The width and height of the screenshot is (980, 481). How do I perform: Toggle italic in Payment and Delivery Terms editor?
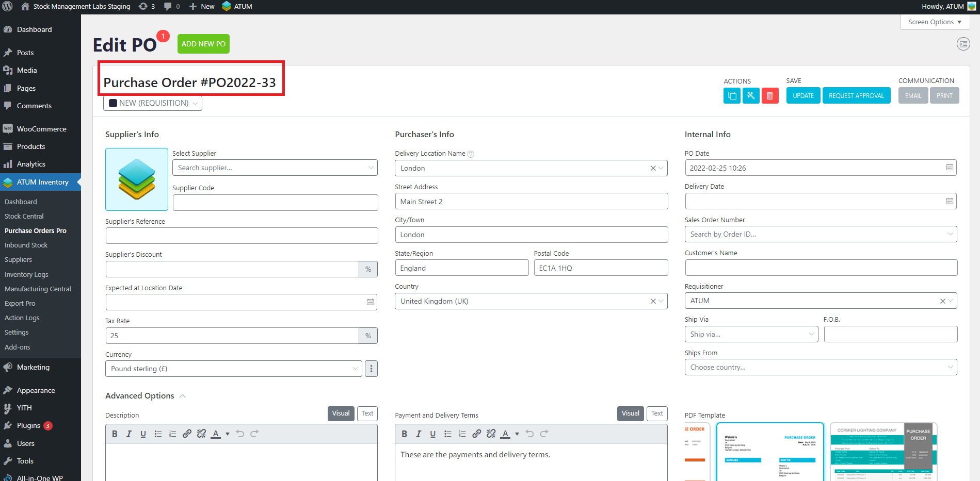419,434
